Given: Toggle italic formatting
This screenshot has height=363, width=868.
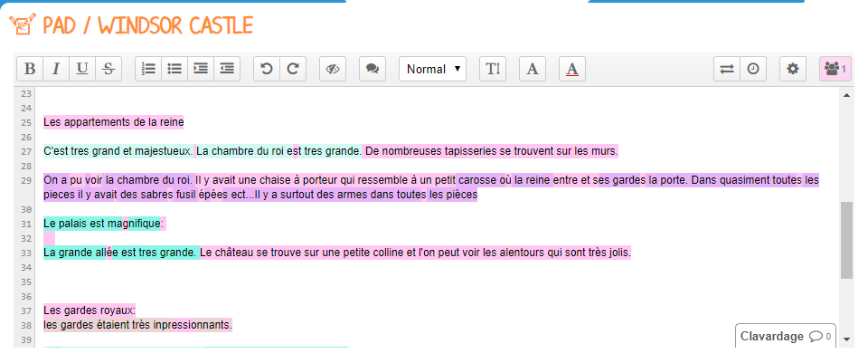Looking at the screenshot, I should pyautogui.click(x=56, y=69).
